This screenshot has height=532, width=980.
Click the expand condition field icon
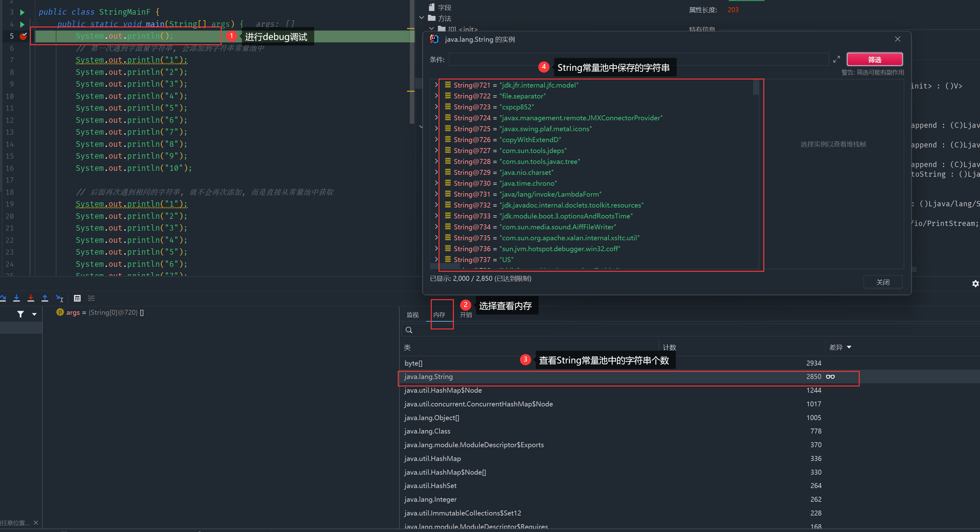click(x=836, y=60)
